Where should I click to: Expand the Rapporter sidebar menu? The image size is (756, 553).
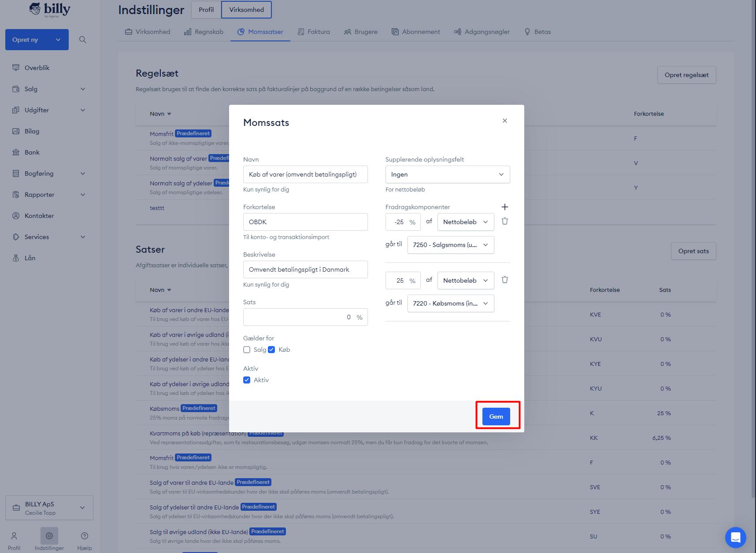point(83,195)
